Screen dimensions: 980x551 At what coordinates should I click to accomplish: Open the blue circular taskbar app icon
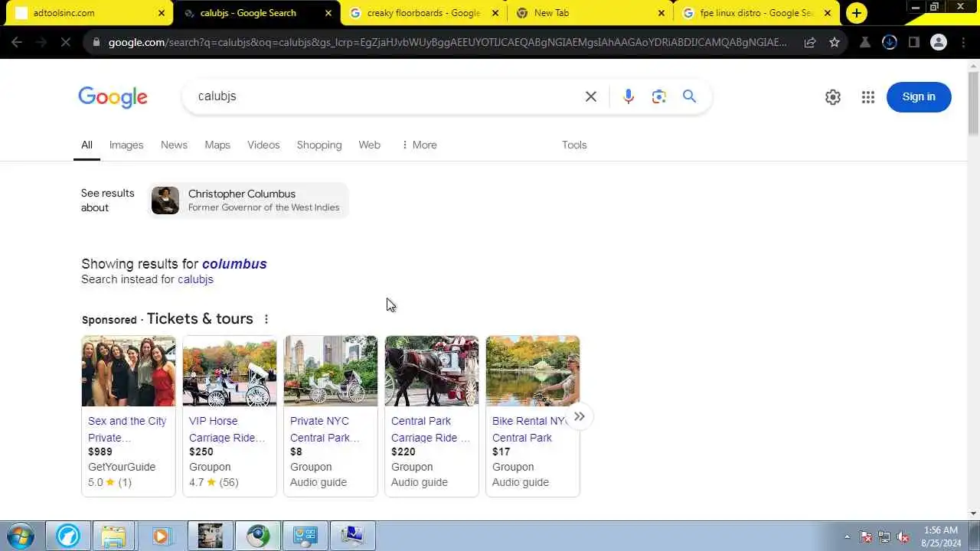67,536
